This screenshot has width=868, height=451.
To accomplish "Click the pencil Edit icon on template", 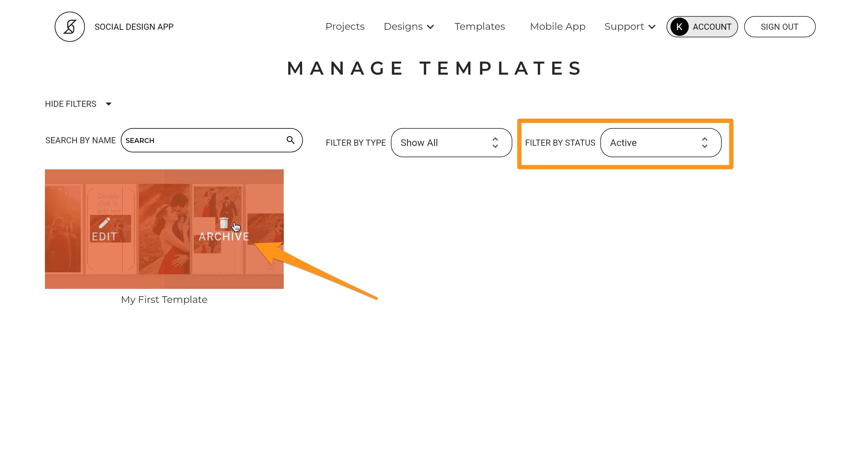I will (104, 223).
